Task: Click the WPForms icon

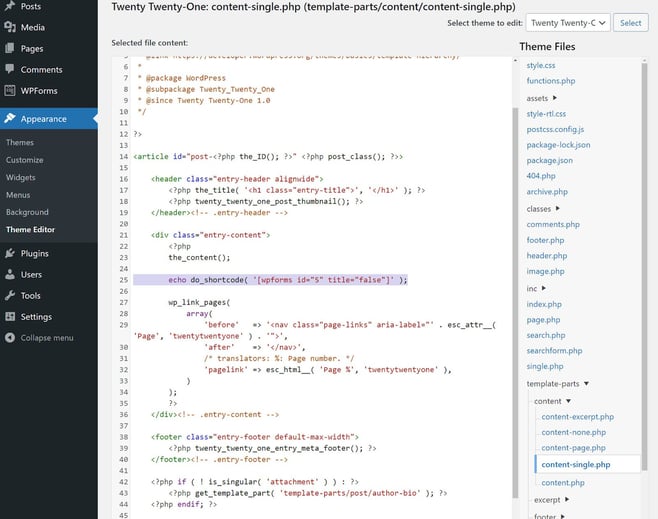Action: [10, 90]
